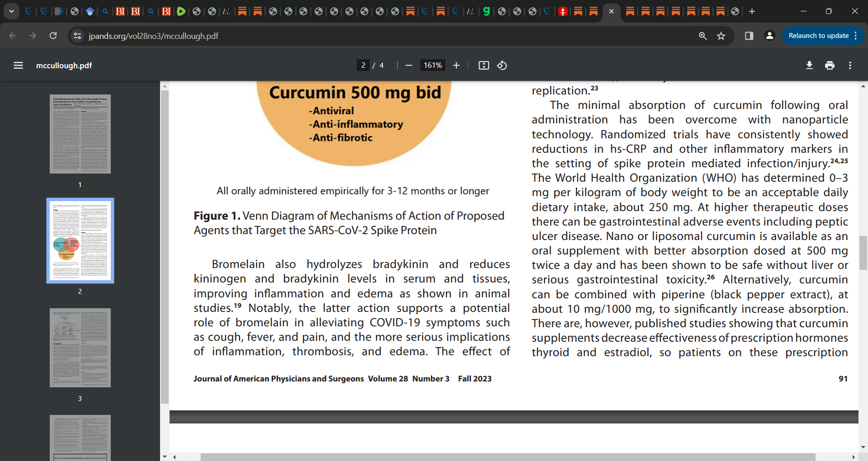Image resolution: width=868 pixels, height=461 pixels.
Task: Click the fit to page icon
Action: (484, 66)
